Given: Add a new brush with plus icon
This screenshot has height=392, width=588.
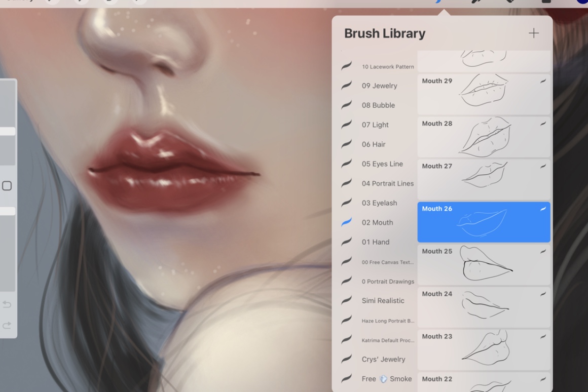Looking at the screenshot, I should tap(534, 33).
